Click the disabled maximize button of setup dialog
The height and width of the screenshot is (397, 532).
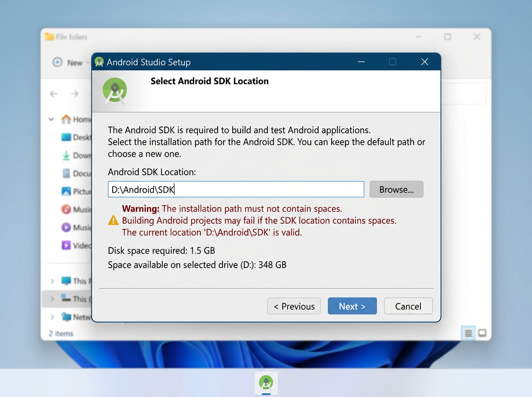click(392, 62)
